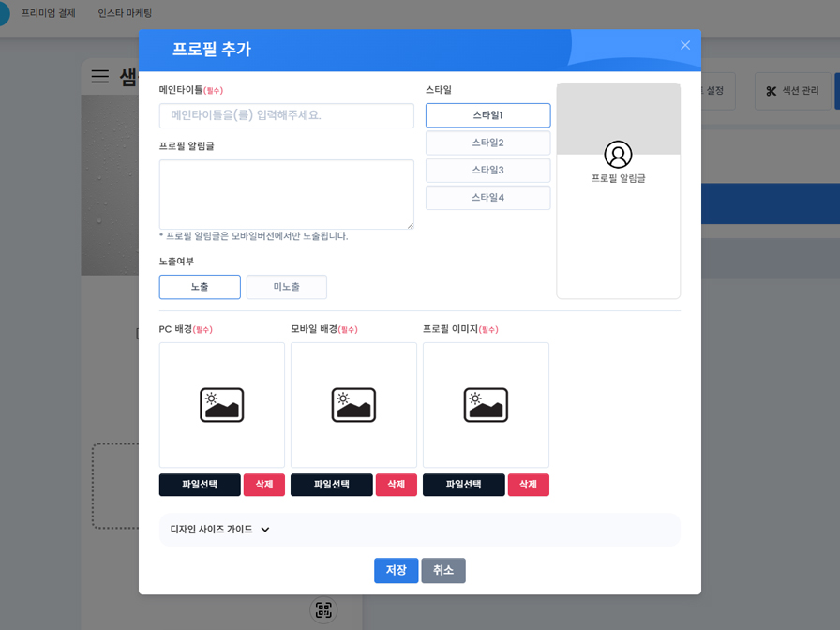Viewport: 840px width, 630px height.
Task: Click the PC 배경 image placeholder icon
Action: click(x=221, y=404)
